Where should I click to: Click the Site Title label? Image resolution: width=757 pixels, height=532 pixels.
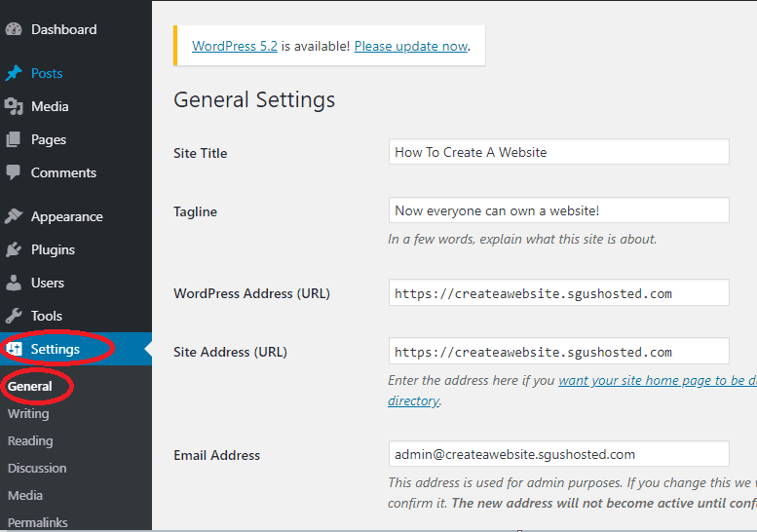[x=201, y=154]
